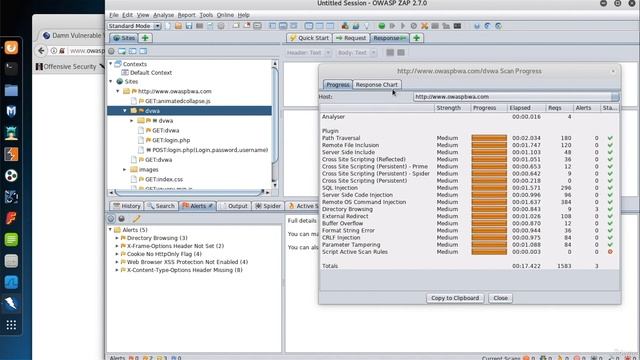Collapse the http://www.owaspbwa.com node
640x360 pixels.
118,91
